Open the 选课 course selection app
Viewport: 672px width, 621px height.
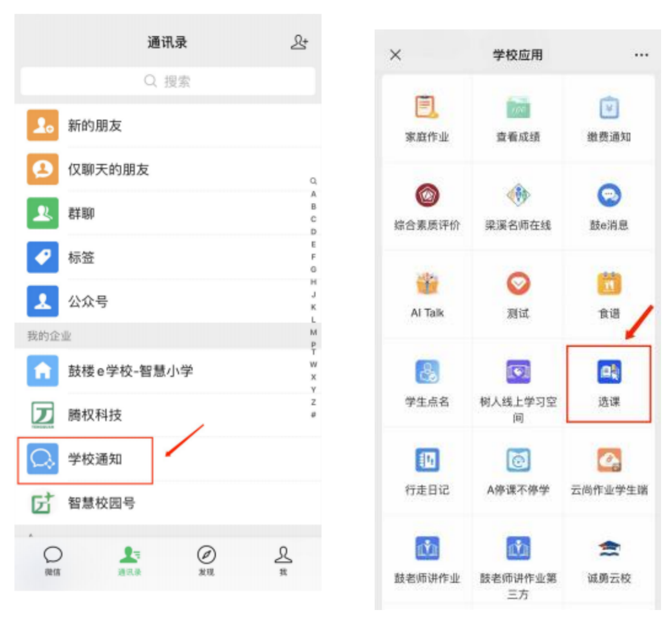click(608, 384)
